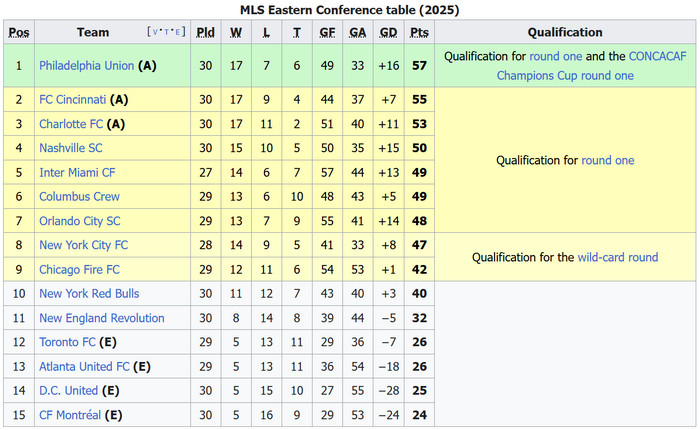
Task: Open New York City FC link
Action: pyautogui.click(x=83, y=245)
